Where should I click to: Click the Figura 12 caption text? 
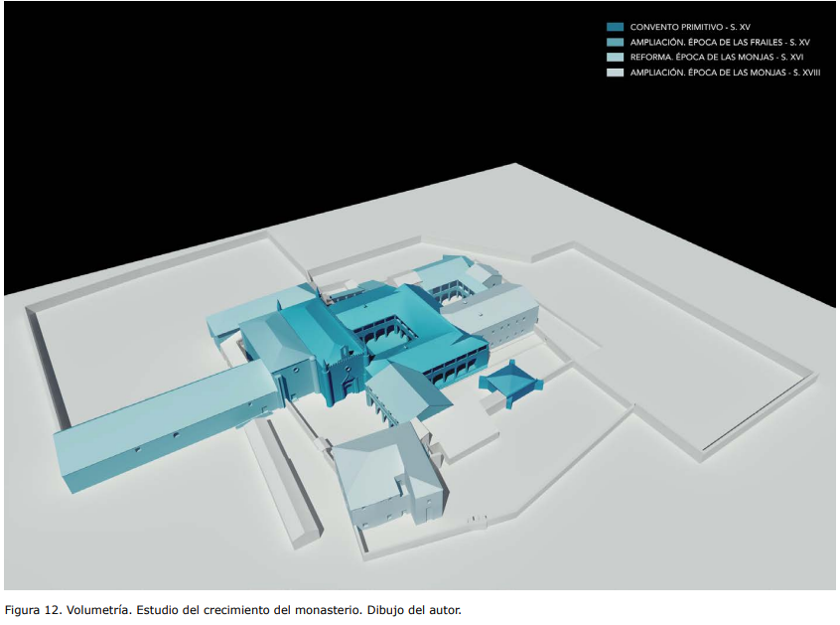233,610
